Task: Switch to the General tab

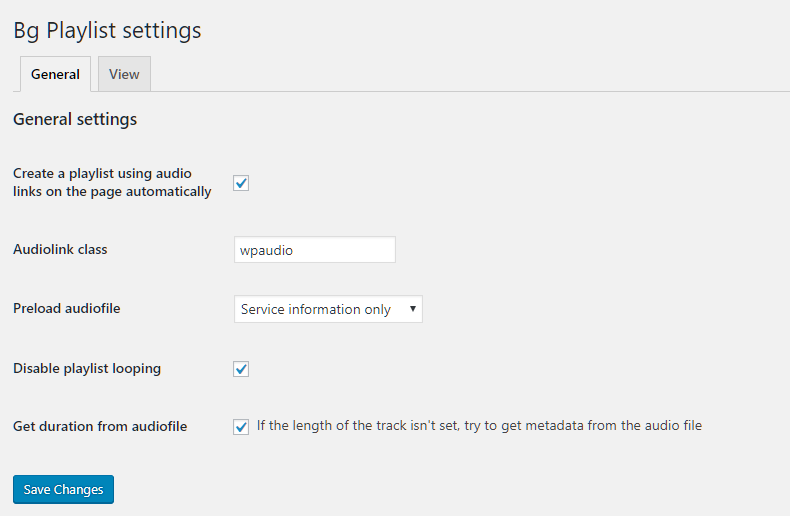Action: 55,75
